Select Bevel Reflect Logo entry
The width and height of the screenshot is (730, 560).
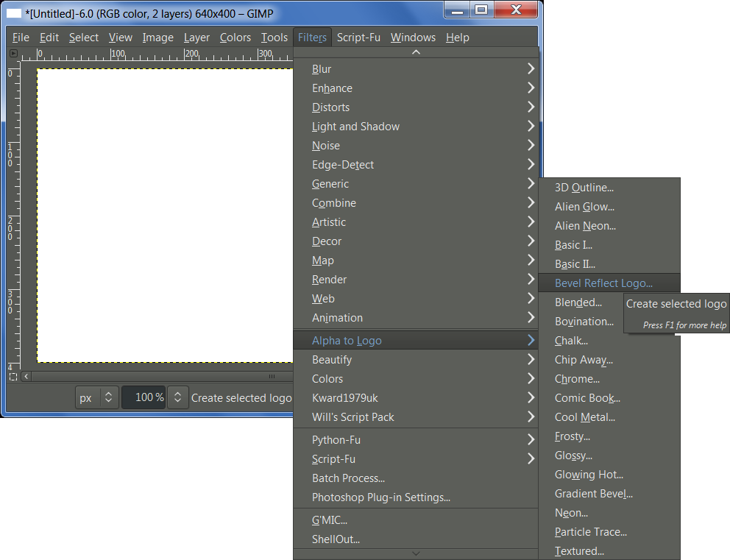point(609,283)
